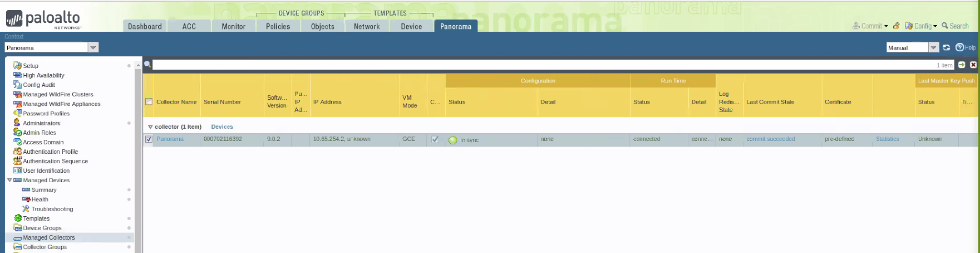Image resolution: width=980 pixels, height=253 pixels.
Task: Click the Palo Alto Networks logo
Action: (44, 19)
